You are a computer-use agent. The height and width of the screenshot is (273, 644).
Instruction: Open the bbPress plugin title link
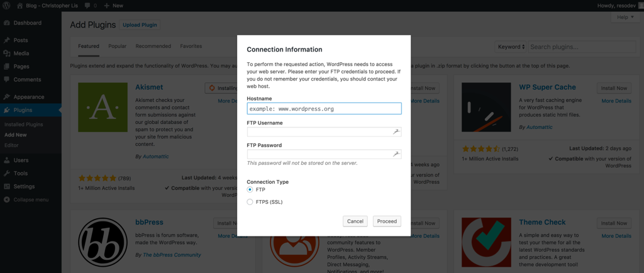(x=149, y=222)
